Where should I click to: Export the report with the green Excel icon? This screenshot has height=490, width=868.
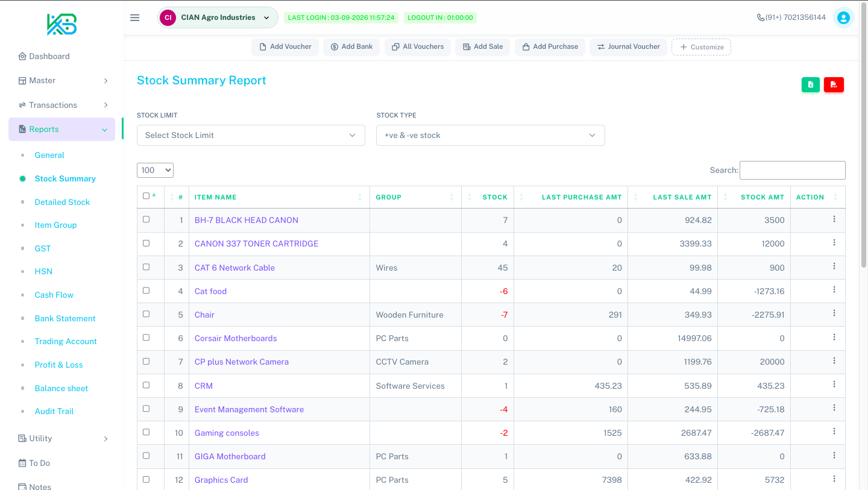[811, 85]
